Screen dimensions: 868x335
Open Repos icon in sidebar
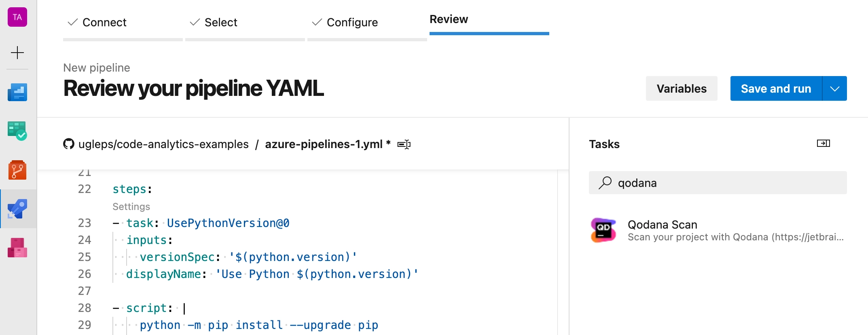tap(17, 170)
